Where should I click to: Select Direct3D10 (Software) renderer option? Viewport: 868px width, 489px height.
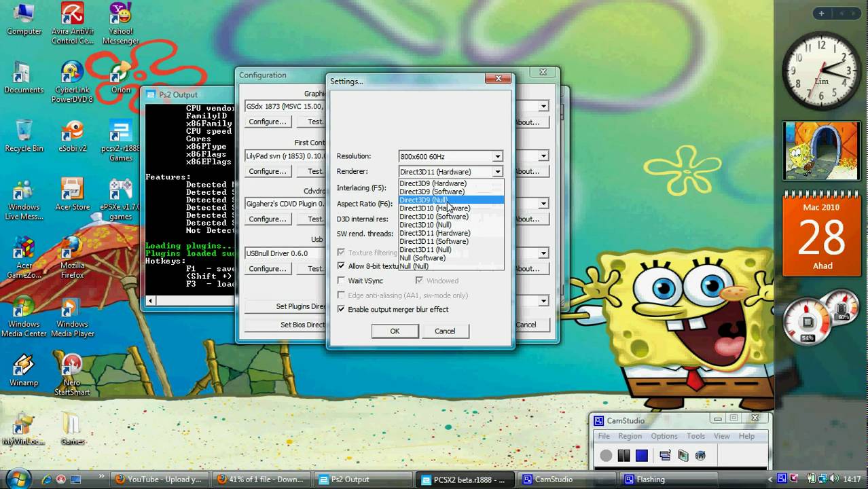pos(451,217)
